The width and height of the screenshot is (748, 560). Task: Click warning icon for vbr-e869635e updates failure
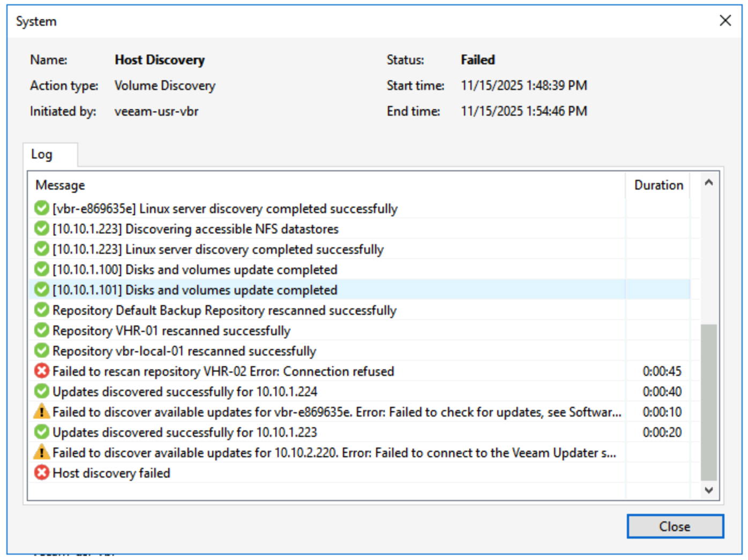coord(42,412)
